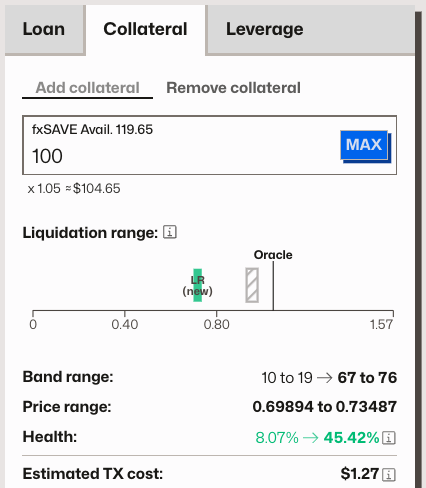Click the old band range 10 to 19
Image resolution: width=426 pixels, height=488 pixels.
[x=287, y=378]
